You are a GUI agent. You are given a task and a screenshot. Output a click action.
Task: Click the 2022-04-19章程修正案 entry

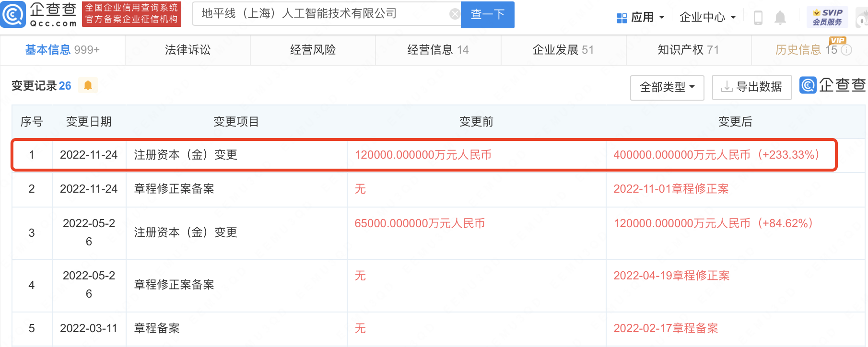pos(671,276)
